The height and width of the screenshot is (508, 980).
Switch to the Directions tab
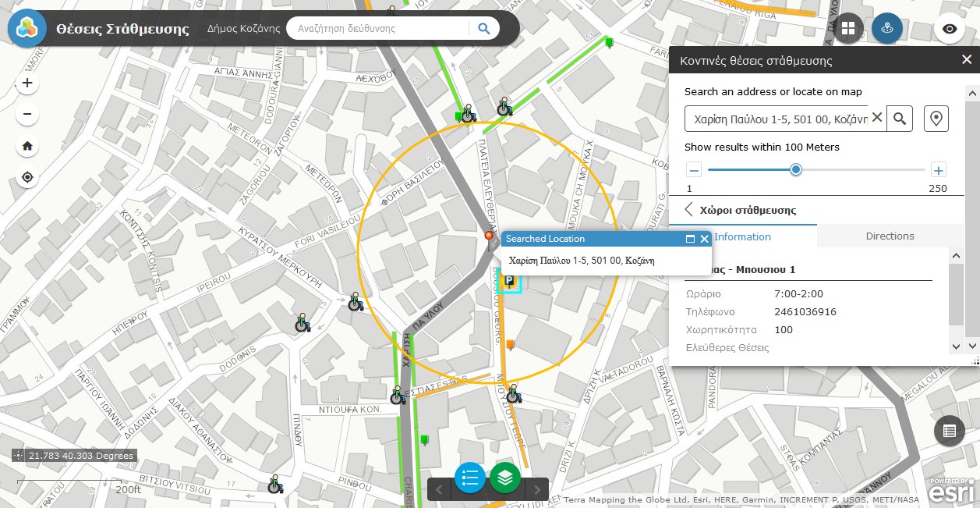890,236
